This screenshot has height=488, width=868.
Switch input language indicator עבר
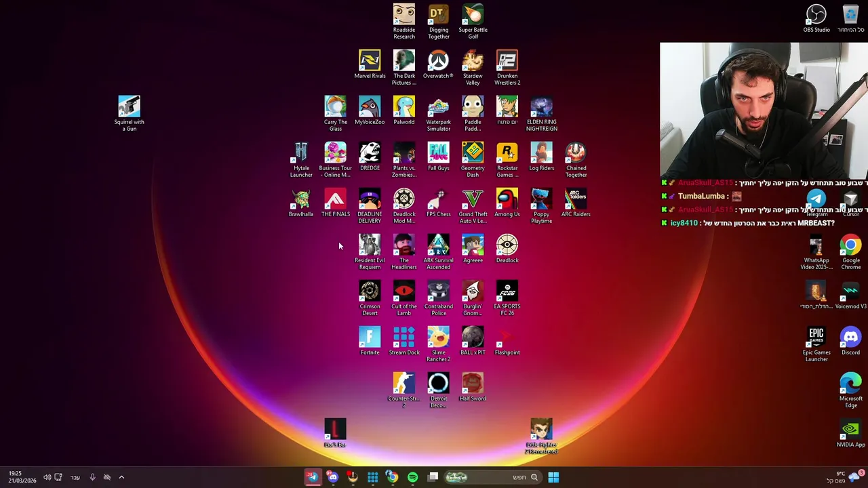[75, 477]
